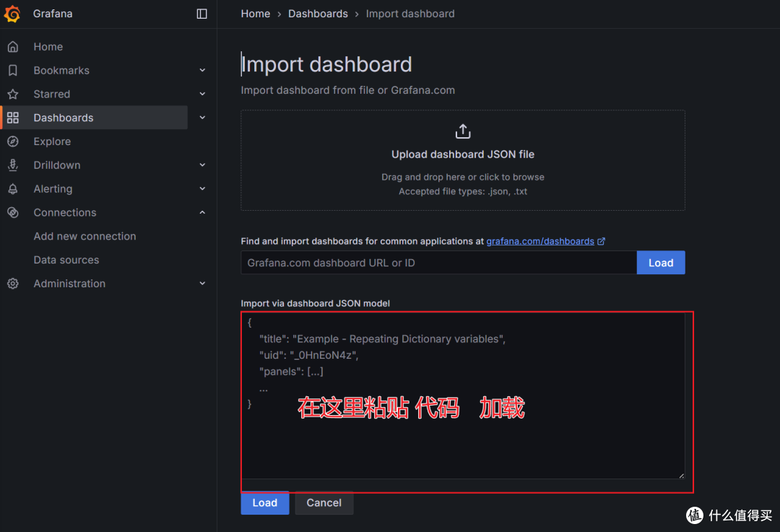This screenshot has width=780, height=532.
Task: Click the Explore compass icon
Action: click(13, 141)
